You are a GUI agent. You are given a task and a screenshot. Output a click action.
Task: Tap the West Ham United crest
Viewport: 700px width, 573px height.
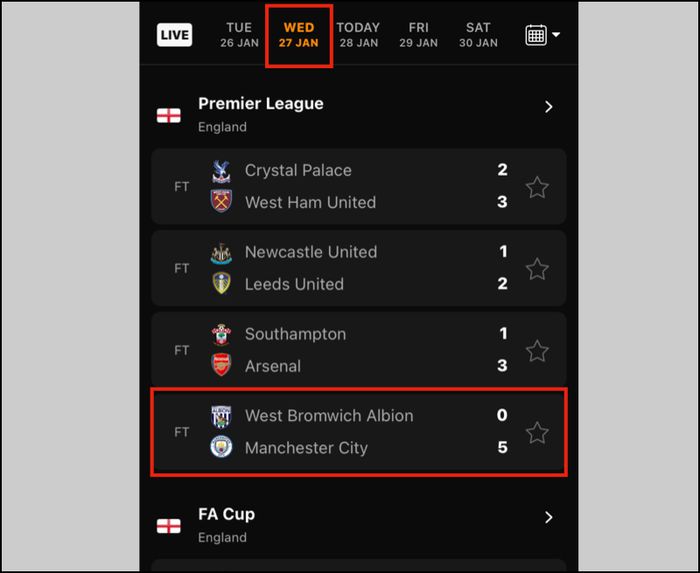point(221,201)
